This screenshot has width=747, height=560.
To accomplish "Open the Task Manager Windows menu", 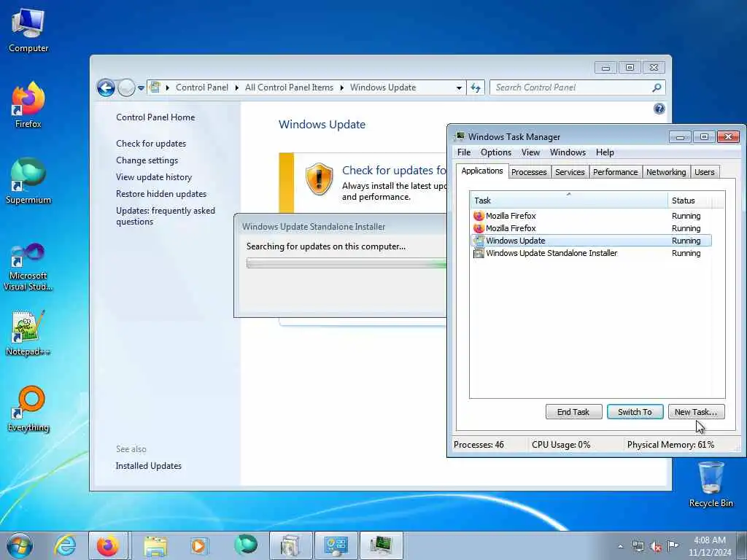I will coord(568,152).
